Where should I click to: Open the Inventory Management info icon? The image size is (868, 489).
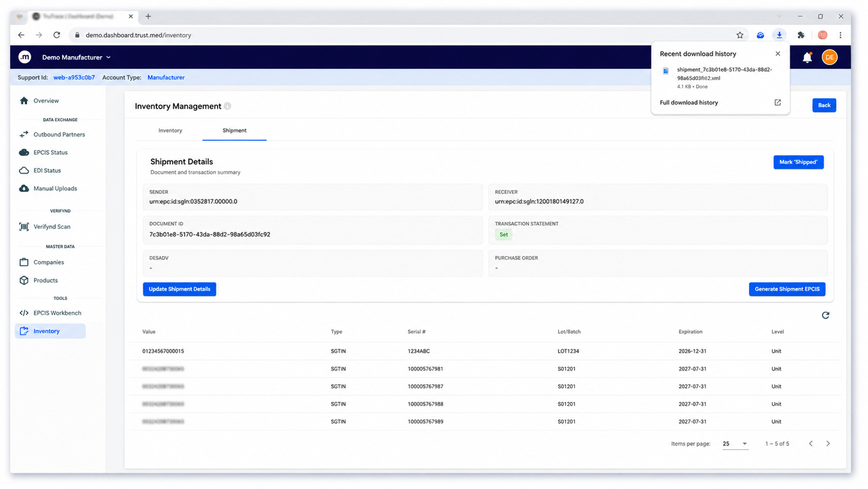pos(227,106)
